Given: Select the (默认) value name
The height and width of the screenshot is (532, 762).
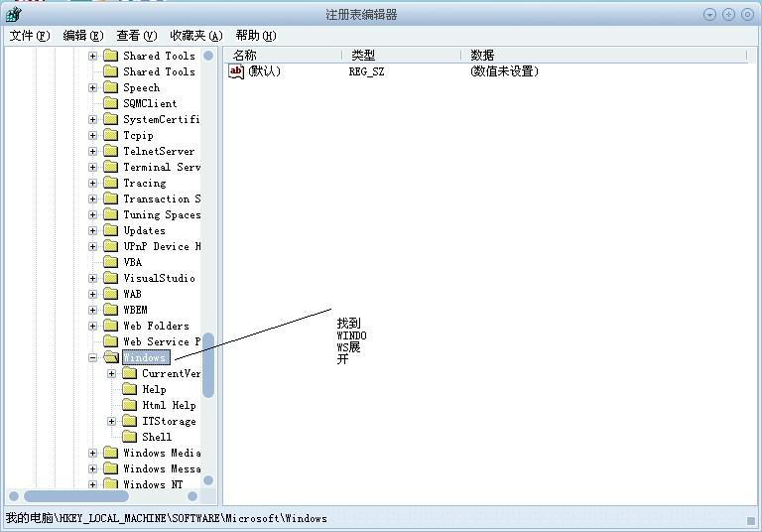Looking at the screenshot, I should click(x=264, y=71).
